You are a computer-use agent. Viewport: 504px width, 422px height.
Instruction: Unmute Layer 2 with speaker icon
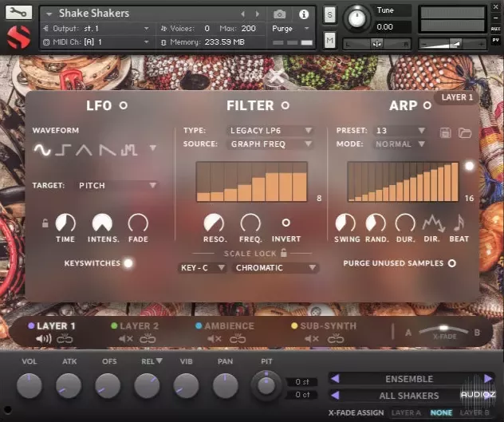click(126, 339)
